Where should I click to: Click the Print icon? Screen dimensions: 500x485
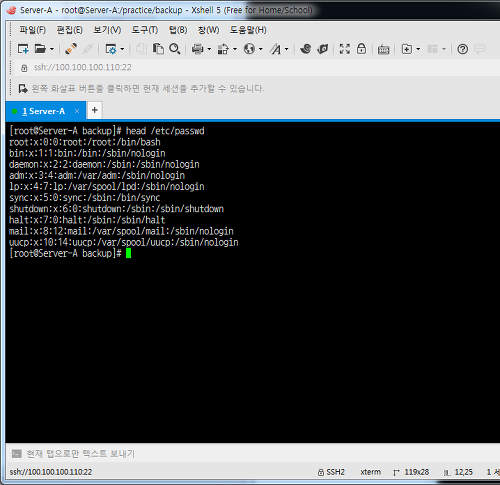click(x=197, y=49)
